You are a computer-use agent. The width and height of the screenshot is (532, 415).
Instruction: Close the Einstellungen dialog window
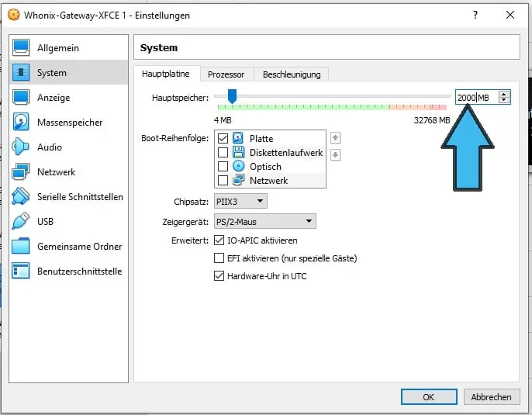click(x=510, y=15)
